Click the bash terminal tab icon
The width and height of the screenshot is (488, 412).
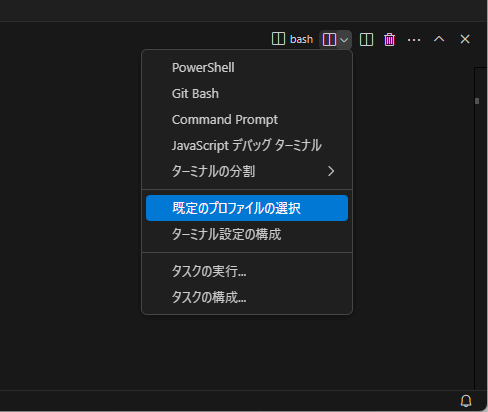coord(278,39)
